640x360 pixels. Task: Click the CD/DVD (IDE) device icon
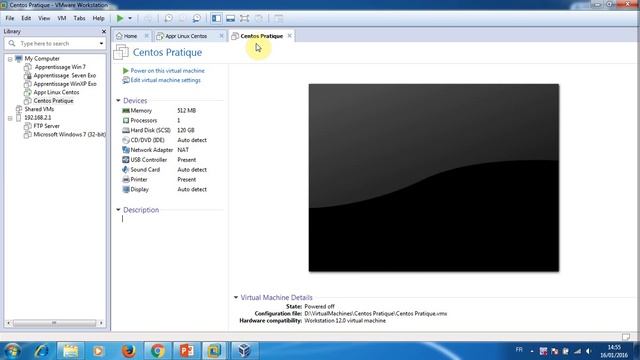point(126,140)
